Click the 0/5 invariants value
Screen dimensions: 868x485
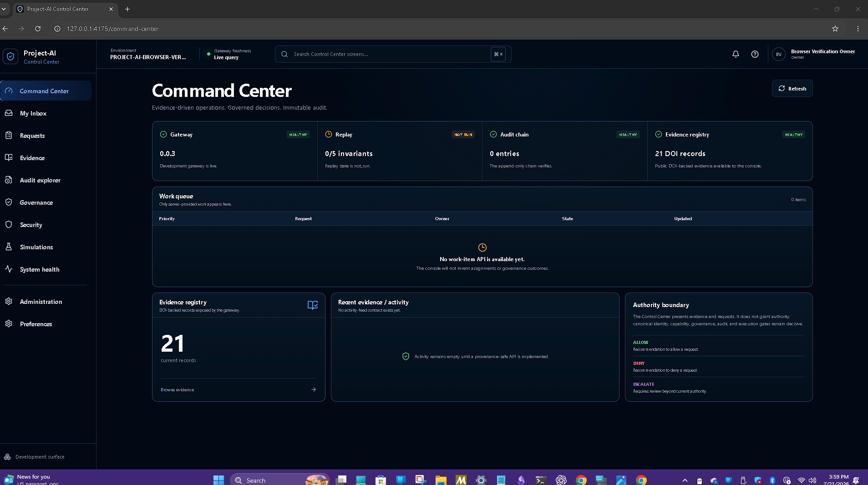coord(349,154)
